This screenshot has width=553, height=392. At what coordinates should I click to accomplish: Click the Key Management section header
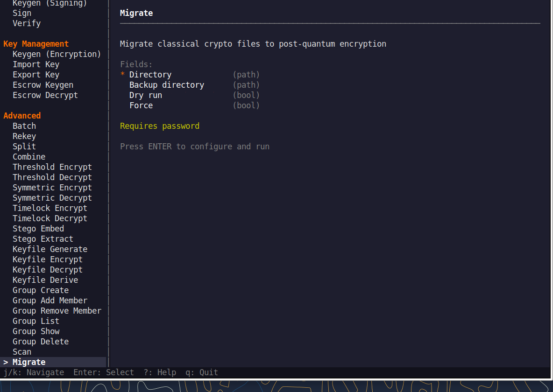pyautogui.click(x=36, y=44)
